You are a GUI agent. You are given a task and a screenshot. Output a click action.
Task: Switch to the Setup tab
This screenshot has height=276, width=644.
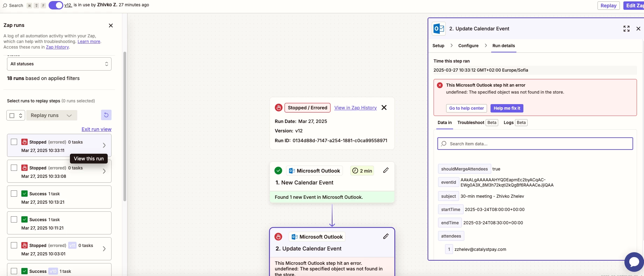click(x=438, y=46)
